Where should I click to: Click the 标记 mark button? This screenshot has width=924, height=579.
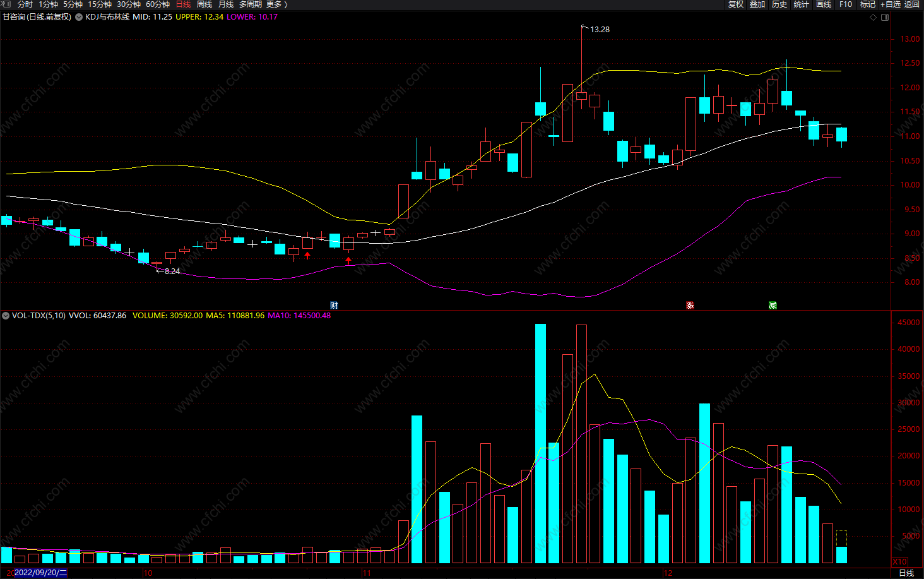click(x=868, y=4)
